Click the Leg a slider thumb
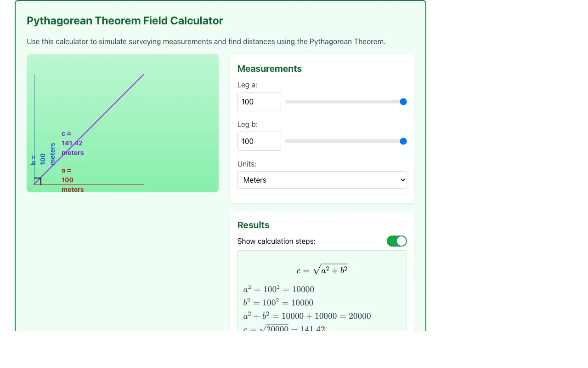This screenshot has width=588, height=368. (403, 102)
